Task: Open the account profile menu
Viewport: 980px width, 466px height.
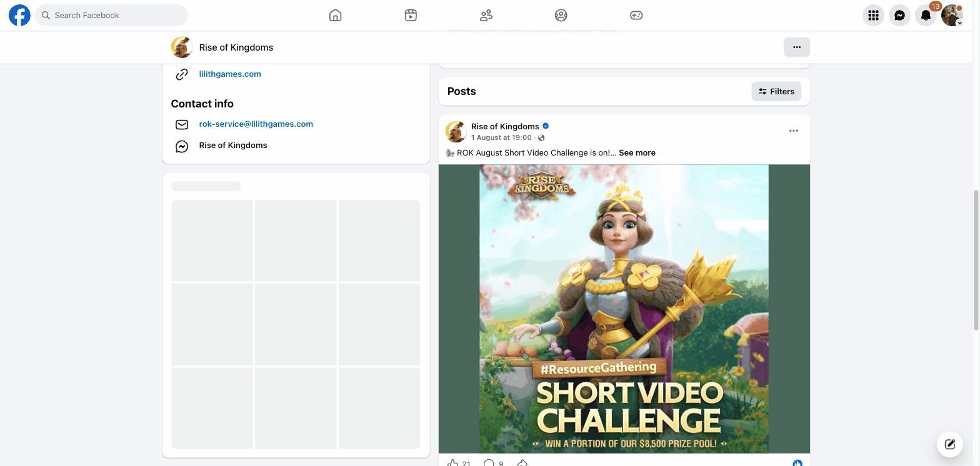Action: click(x=952, y=15)
